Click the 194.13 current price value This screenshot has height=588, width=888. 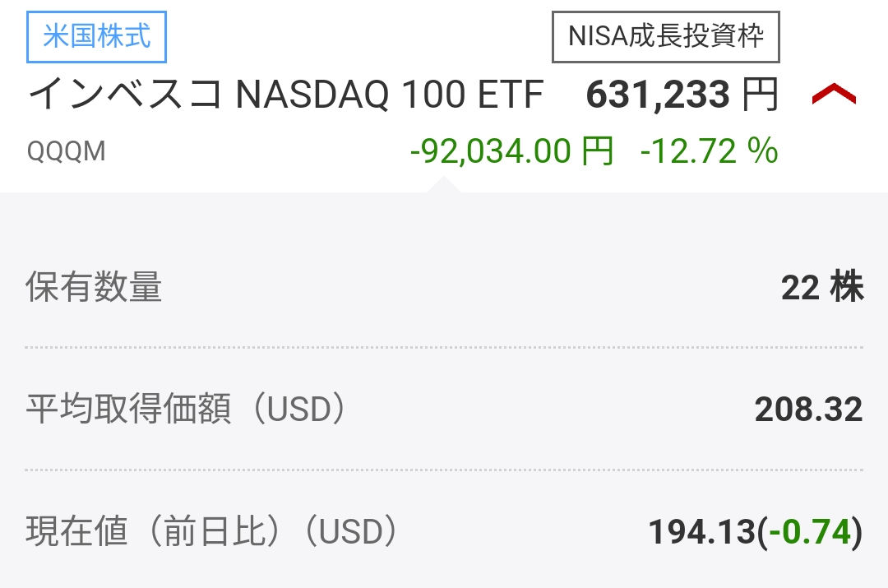pyautogui.click(x=702, y=532)
